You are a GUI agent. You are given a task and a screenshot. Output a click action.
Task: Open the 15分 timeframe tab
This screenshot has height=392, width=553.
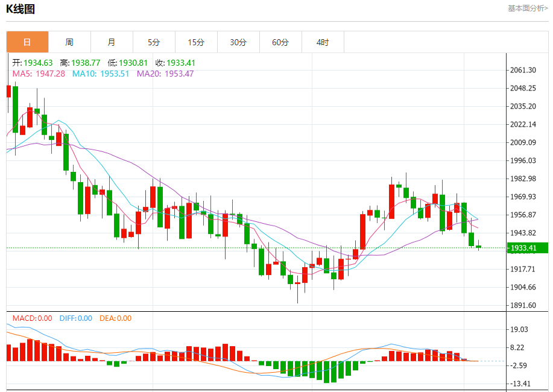click(x=196, y=42)
